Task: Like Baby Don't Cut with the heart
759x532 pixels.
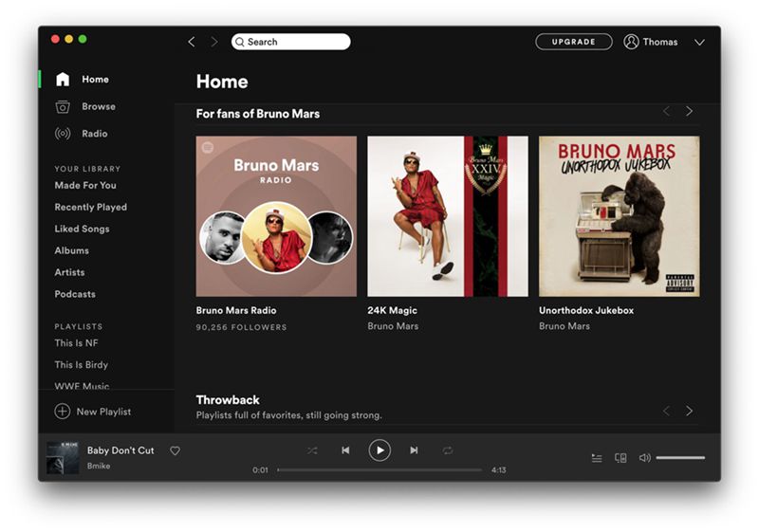Action: pyautogui.click(x=175, y=450)
